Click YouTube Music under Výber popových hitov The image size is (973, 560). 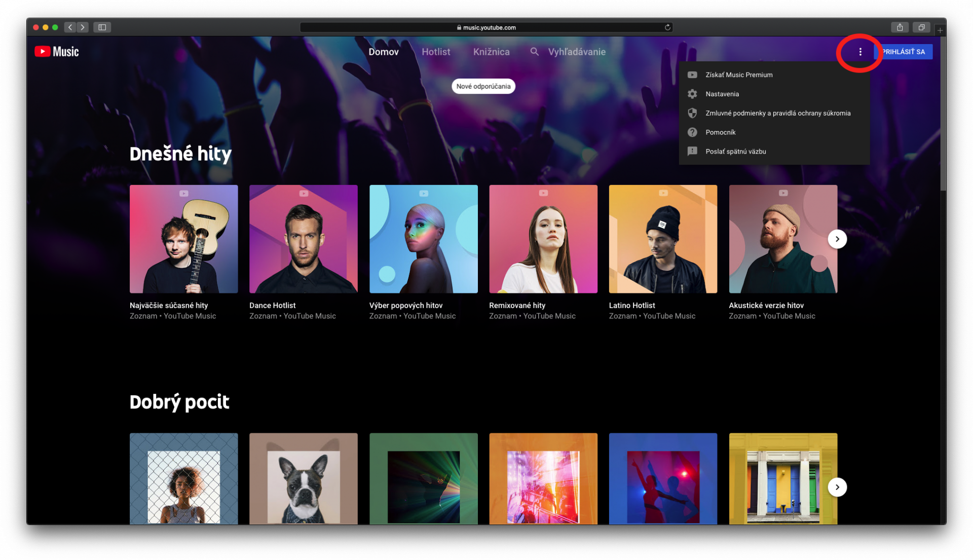point(430,316)
